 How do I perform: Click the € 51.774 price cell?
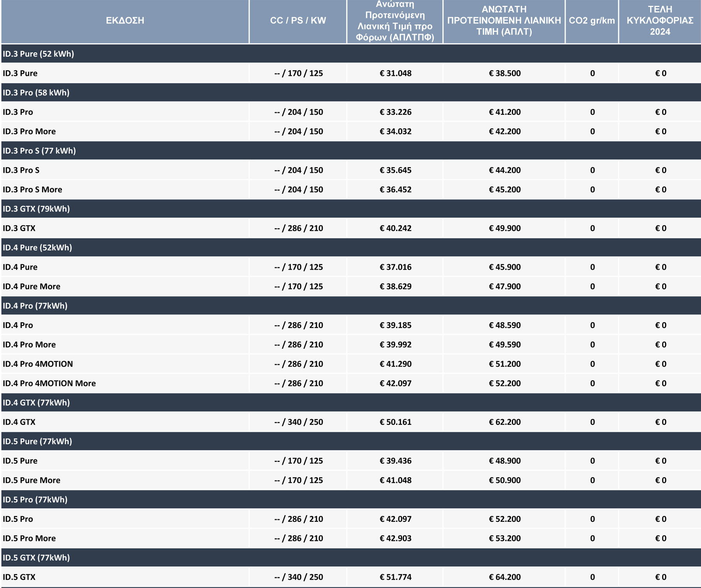(395, 577)
